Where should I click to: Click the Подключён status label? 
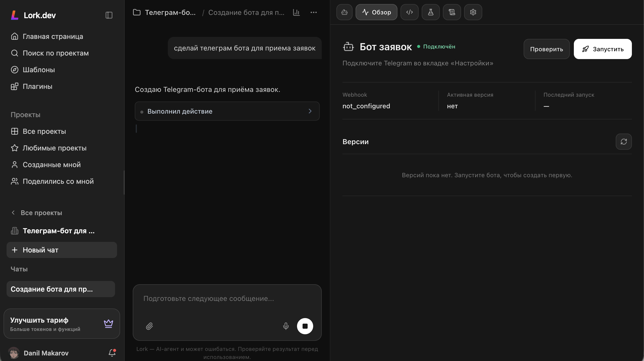click(x=439, y=47)
